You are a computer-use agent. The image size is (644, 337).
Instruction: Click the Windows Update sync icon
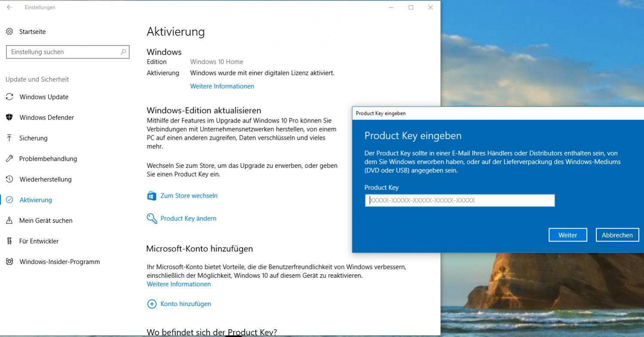click(x=9, y=97)
